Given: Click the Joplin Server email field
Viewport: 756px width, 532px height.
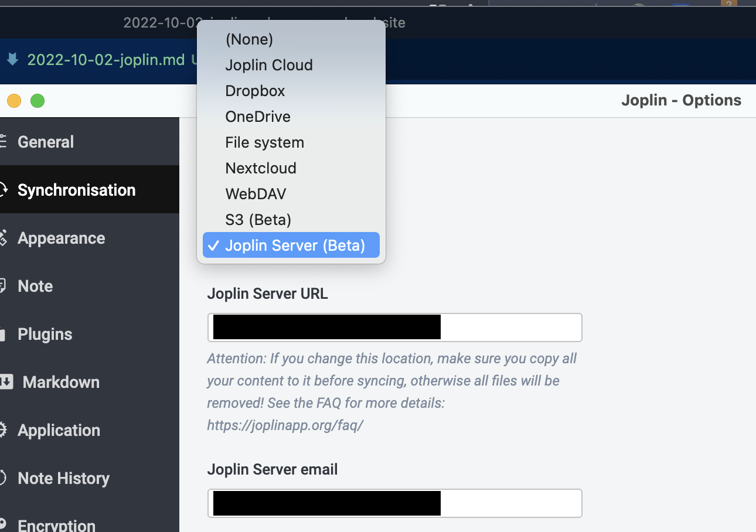Looking at the screenshot, I should 394,503.
